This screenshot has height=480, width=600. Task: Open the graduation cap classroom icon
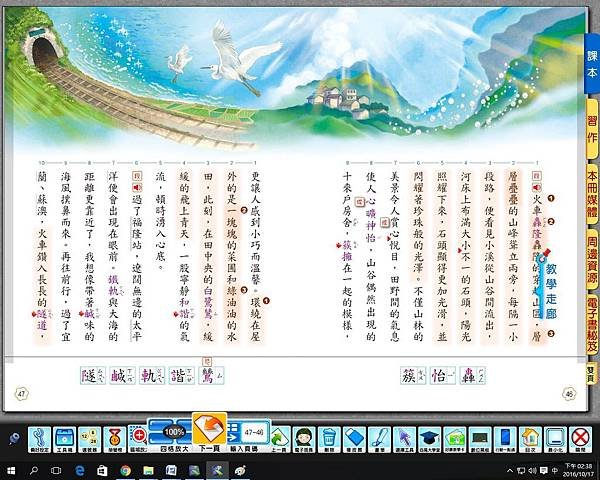[429, 439]
